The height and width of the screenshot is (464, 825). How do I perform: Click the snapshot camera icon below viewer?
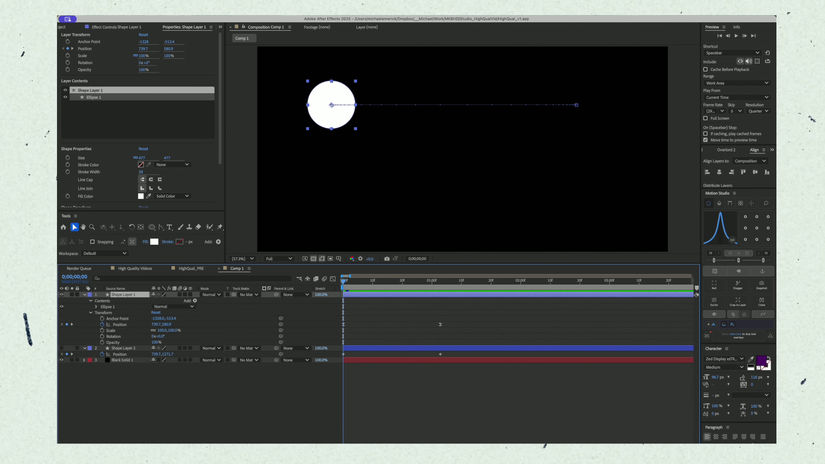click(x=387, y=259)
